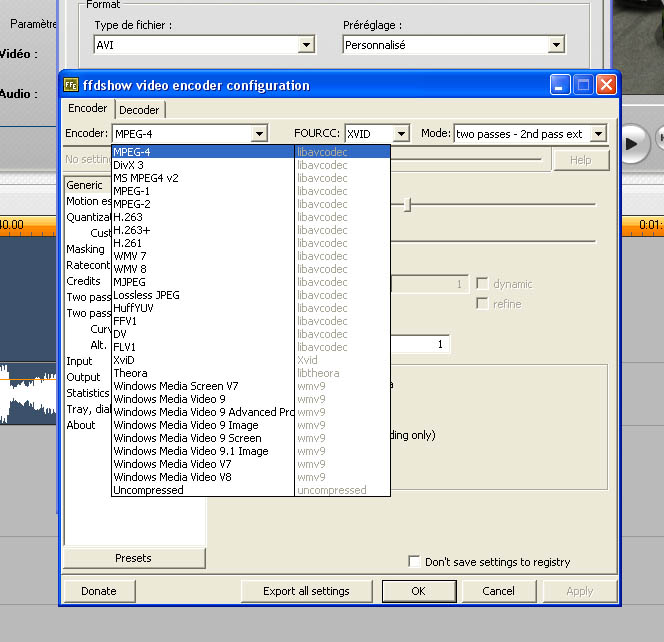Click Export all settings button
Screen dimensions: 664x642
pyautogui.click(x=306, y=591)
